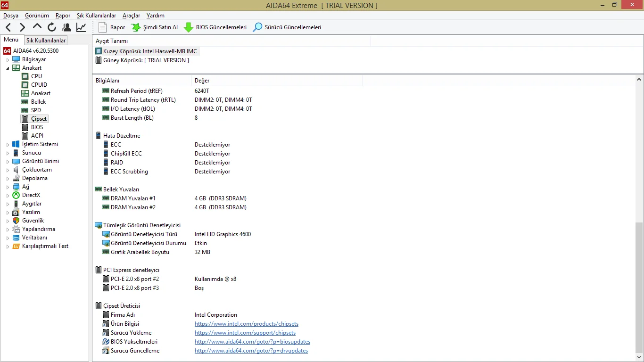The height and width of the screenshot is (362, 644).
Task: Click the Back navigation arrow
Action: coord(8,27)
